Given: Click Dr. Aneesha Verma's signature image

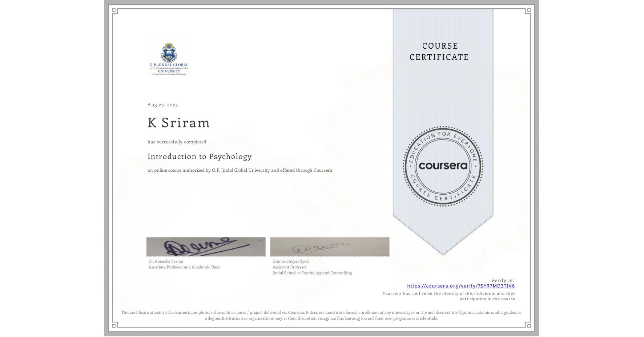Looking at the screenshot, I should pos(206,247).
